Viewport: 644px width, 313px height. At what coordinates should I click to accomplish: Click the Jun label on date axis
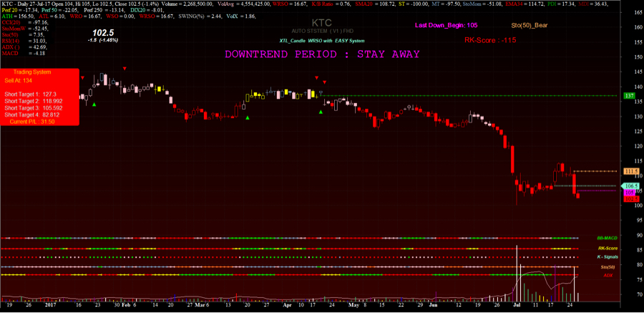(432, 305)
